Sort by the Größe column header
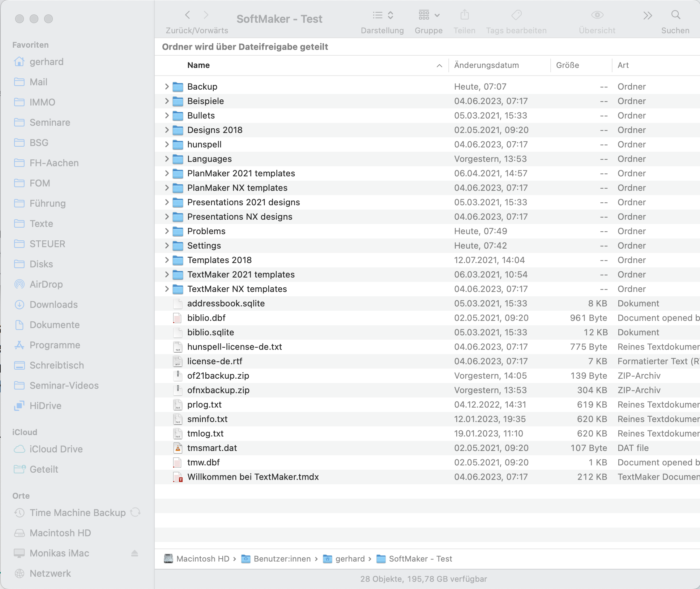 567,65
